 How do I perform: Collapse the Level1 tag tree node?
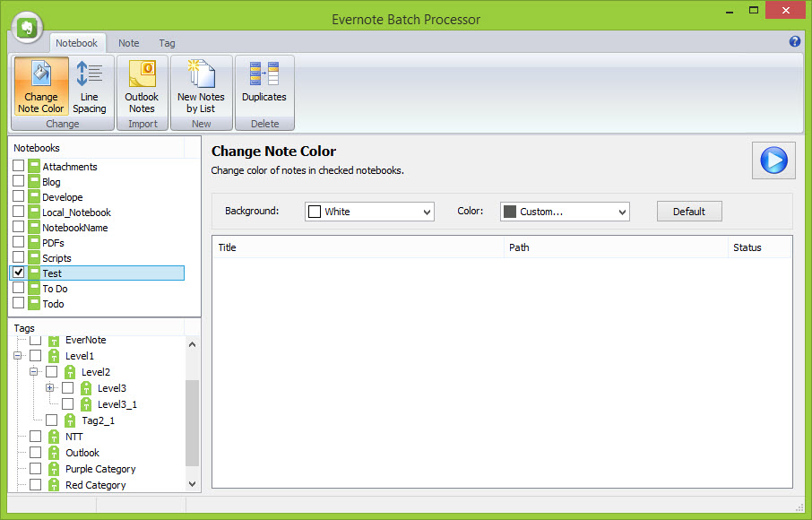[18, 356]
